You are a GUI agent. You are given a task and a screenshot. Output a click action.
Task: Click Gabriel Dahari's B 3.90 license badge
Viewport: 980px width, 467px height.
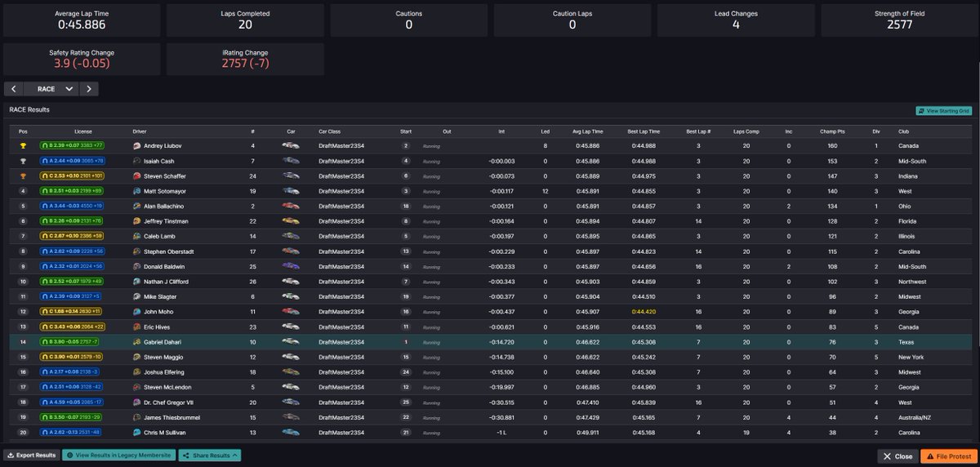coord(69,342)
